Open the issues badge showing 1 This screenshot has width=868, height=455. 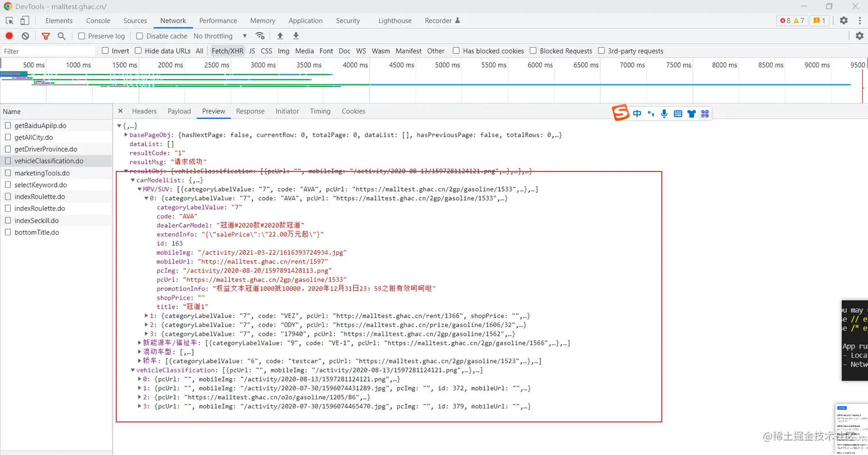point(819,21)
